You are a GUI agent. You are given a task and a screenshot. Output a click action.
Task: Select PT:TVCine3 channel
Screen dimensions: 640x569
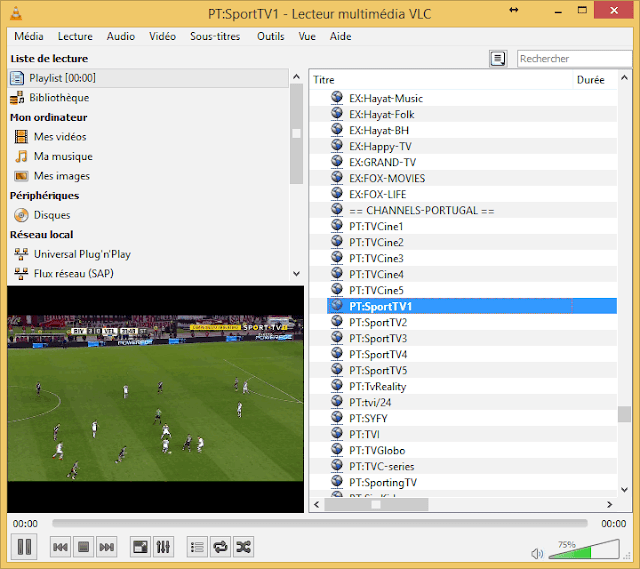tap(463, 258)
